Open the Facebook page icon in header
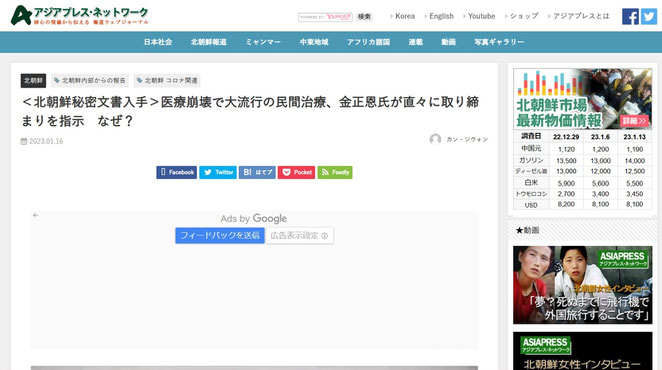This screenshot has height=370, width=662. point(630,16)
